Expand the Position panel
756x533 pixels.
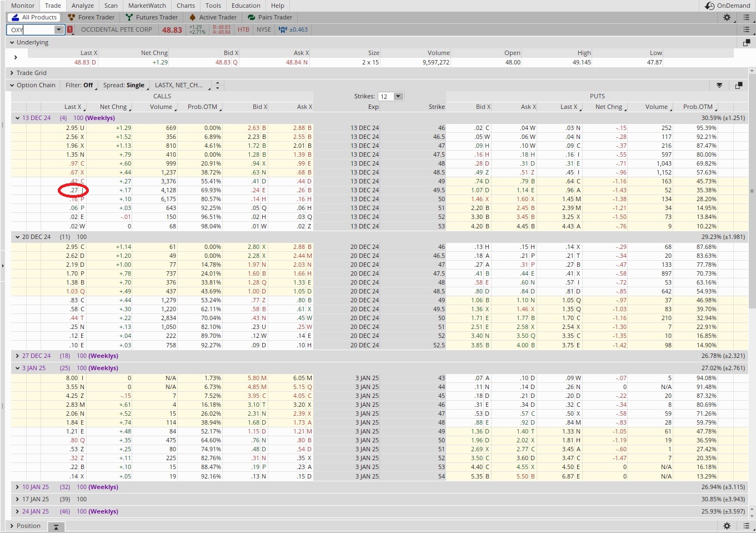click(x=12, y=526)
